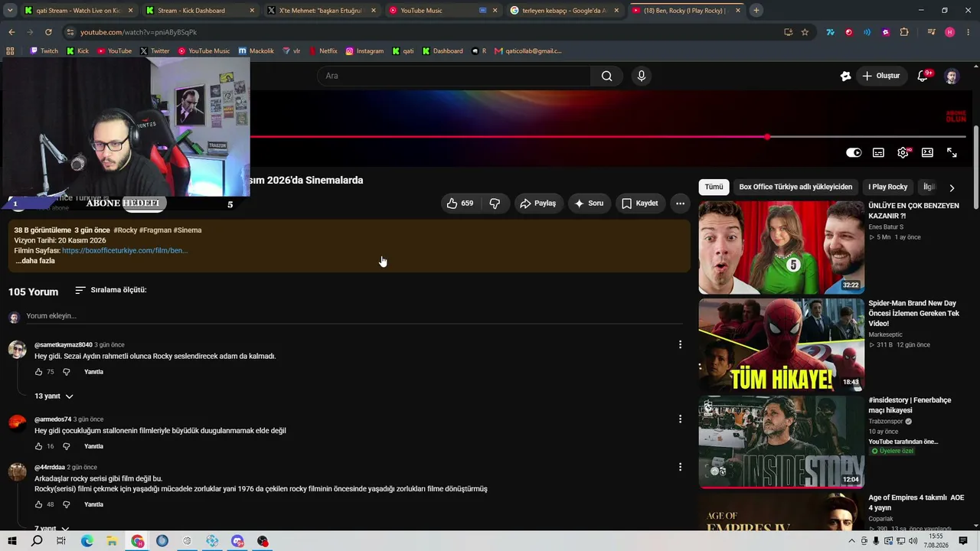Open the YouTube voice search microphone

point(642,76)
